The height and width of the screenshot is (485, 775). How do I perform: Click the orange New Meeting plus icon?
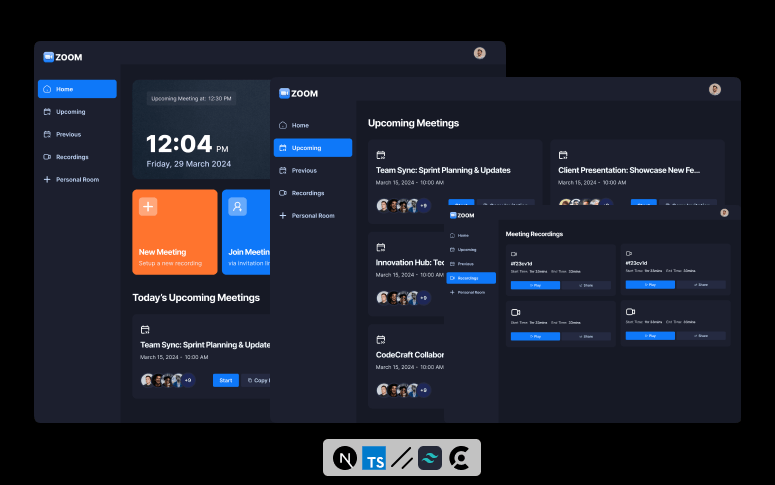pyautogui.click(x=148, y=207)
